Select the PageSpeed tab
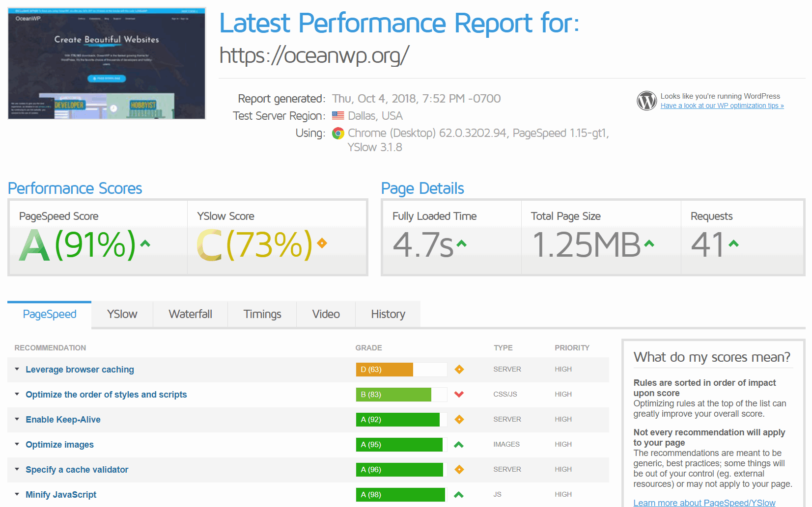The width and height of the screenshot is (812, 507). (x=50, y=314)
